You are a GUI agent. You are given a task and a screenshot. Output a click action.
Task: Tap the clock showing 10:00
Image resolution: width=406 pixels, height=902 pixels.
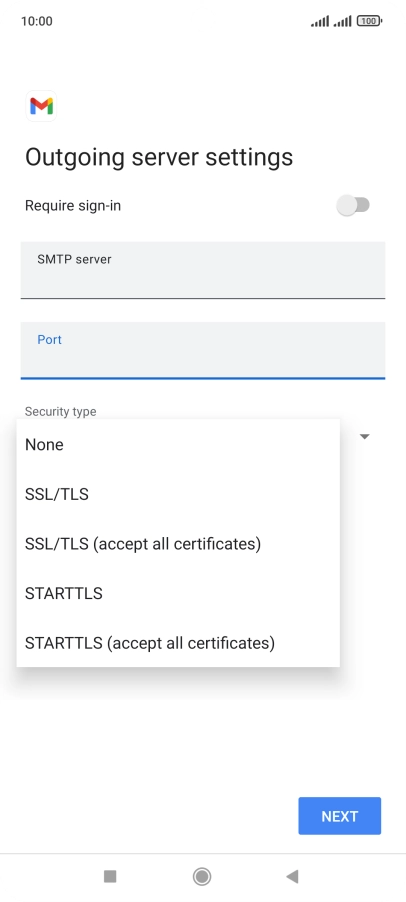pyautogui.click(x=37, y=21)
